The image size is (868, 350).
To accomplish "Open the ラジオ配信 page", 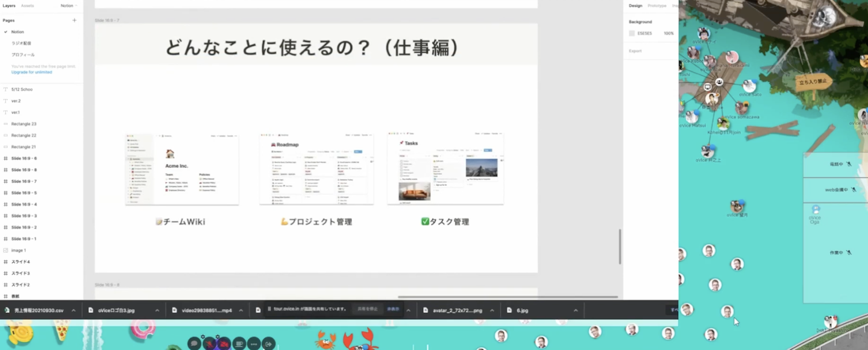I will point(21,43).
